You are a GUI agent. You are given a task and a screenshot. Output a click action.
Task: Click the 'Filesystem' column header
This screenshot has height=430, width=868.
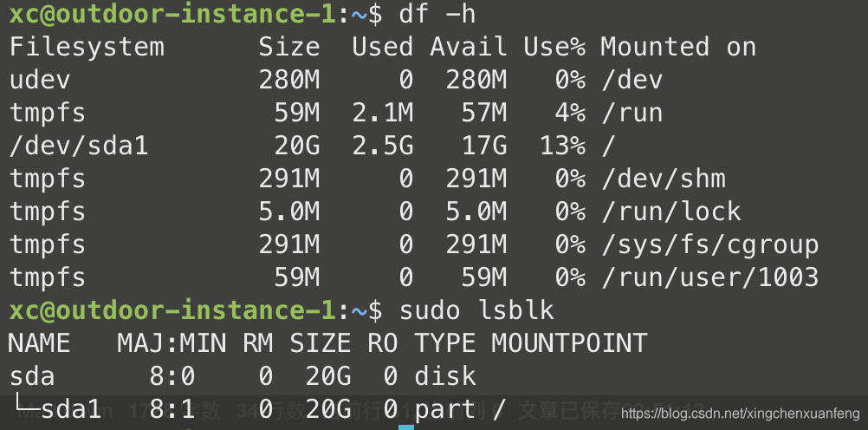86,47
